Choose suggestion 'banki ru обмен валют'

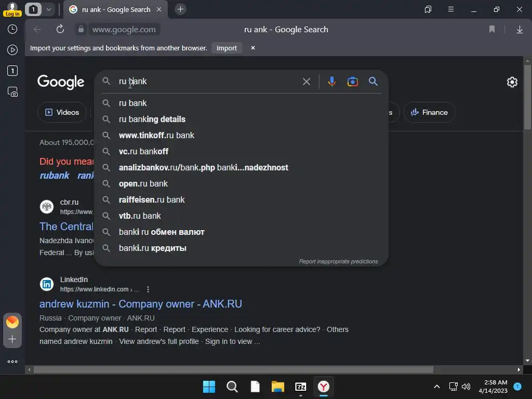(x=241, y=232)
